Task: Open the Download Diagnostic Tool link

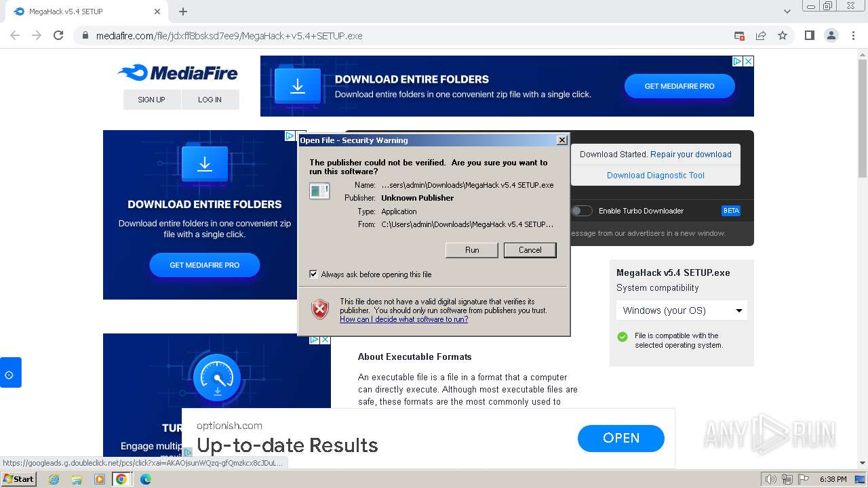Action: (656, 175)
